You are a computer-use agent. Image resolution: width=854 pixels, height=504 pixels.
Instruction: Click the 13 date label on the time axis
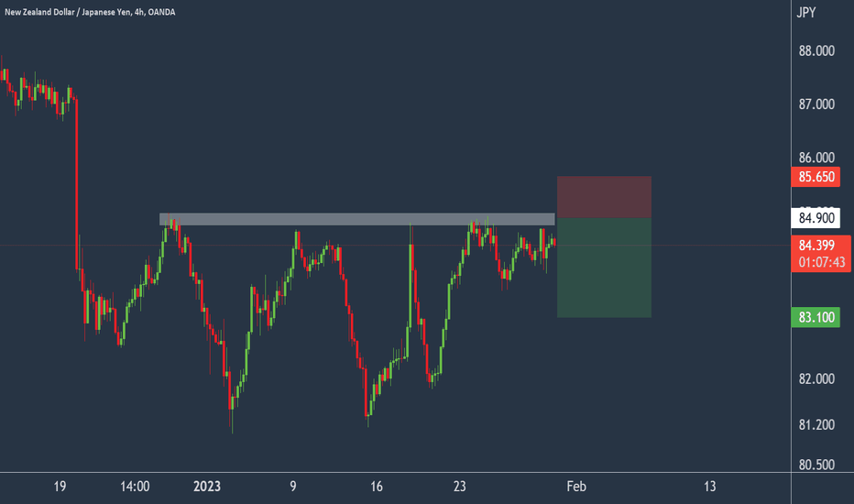[x=709, y=486]
